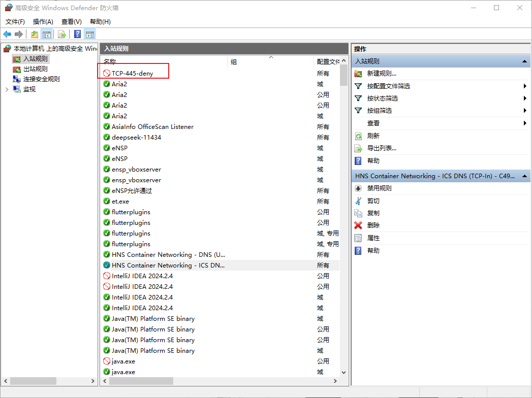Viewport: 532px width, 398px height.
Task: Click rules list horizontal scrollbar right arrow
Action: click(x=335, y=381)
